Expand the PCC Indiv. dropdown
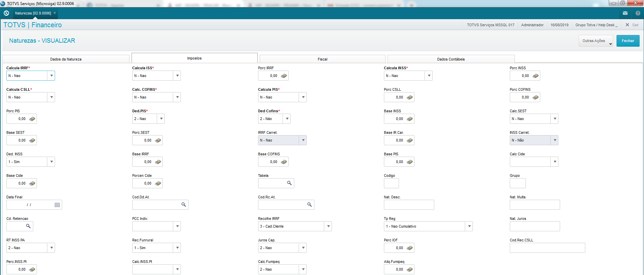 [x=177, y=226]
